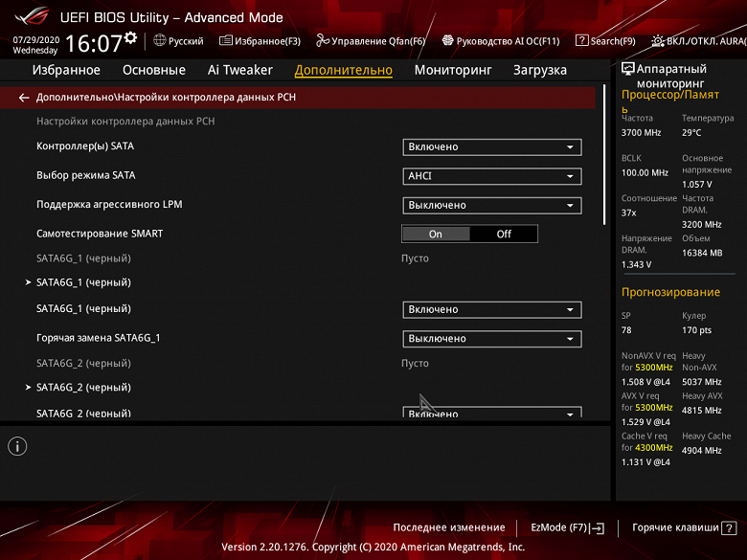Expand SATA6G_2 (черный) submenu
This screenshot has width=747, height=560.
[83, 387]
